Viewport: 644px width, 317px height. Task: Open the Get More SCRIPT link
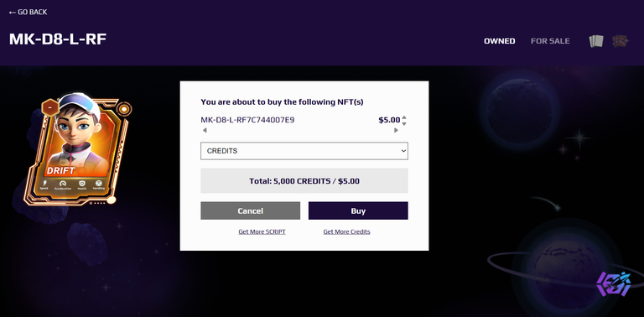click(262, 231)
